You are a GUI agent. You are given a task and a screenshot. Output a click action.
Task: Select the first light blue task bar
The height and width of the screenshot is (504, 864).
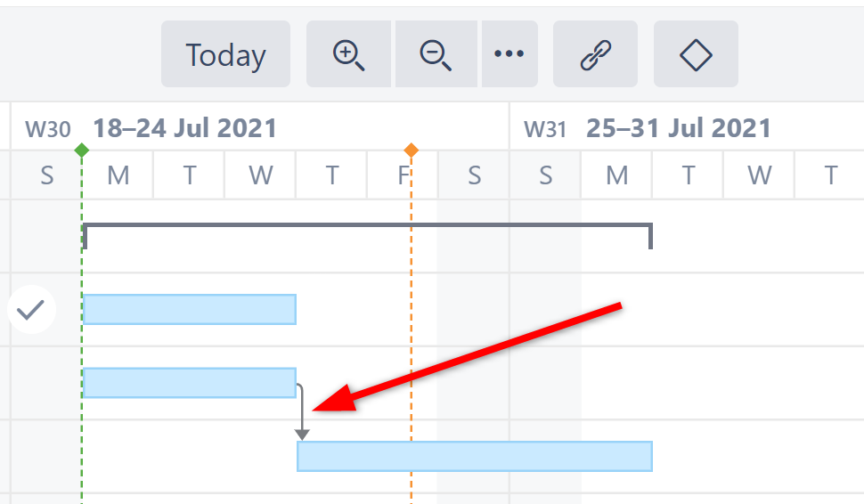189,309
